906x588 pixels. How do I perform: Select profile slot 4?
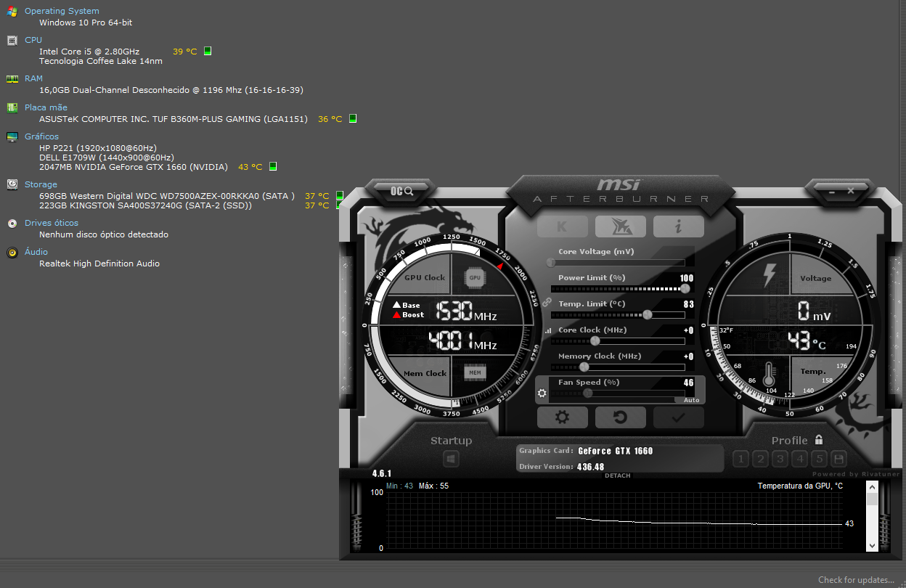tap(799, 459)
